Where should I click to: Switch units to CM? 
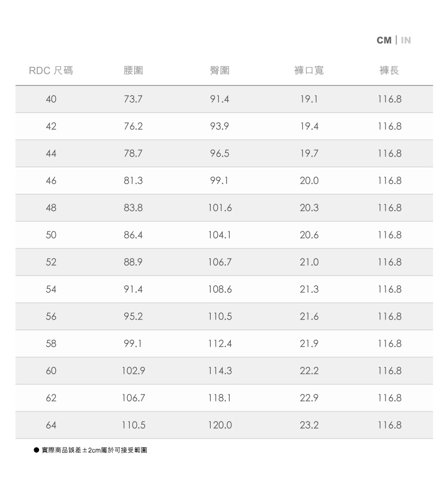(383, 40)
